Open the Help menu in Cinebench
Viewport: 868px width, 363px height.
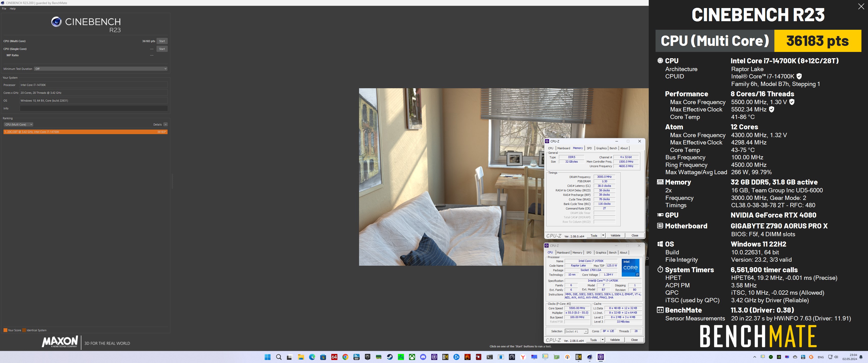pyautogui.click(x=12, y=9)
